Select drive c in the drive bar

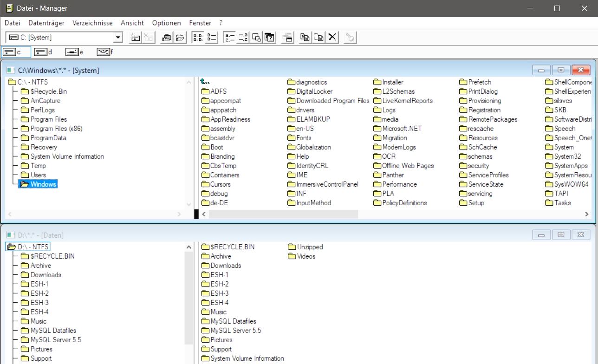[x=16, y=52]
